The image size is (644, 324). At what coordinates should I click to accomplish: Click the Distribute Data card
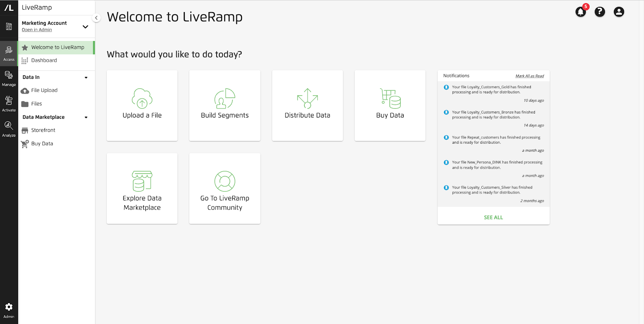(x=308, y=105)
